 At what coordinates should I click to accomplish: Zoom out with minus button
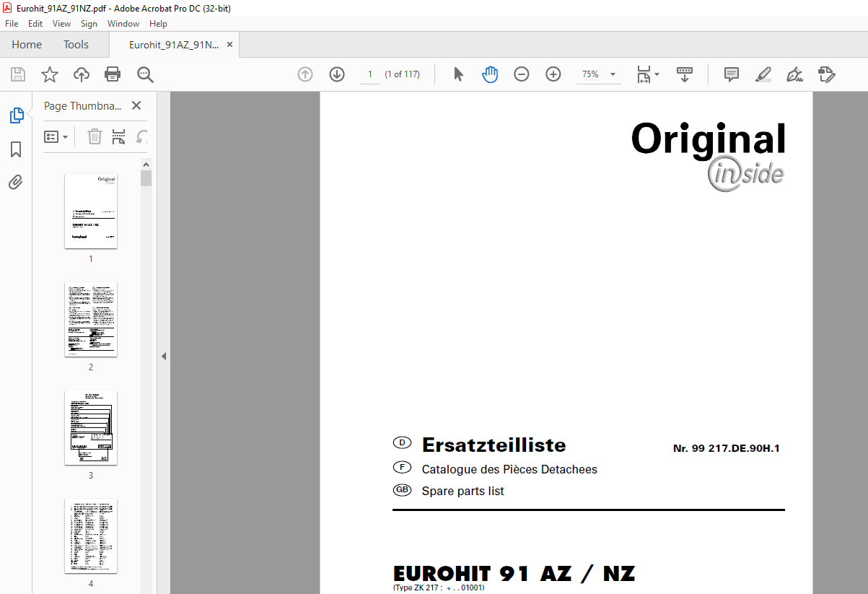coord(522,74)
